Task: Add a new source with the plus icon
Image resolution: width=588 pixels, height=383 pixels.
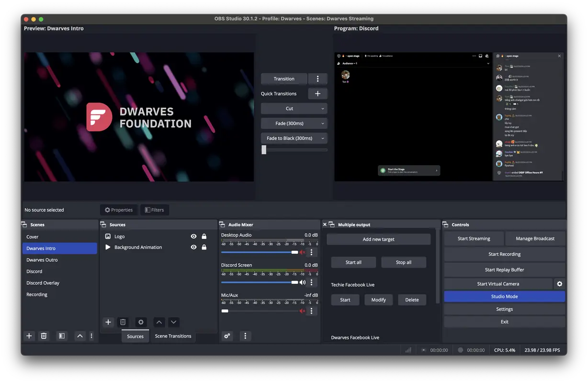Action: pyautogui.click(x=108, y=322)
